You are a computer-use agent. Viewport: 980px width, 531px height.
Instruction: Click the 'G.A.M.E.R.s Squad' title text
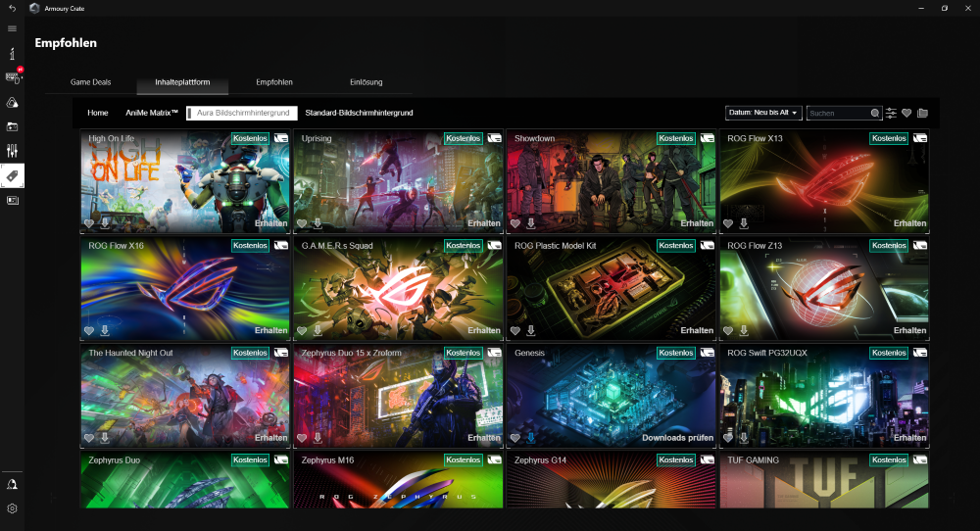337,246
